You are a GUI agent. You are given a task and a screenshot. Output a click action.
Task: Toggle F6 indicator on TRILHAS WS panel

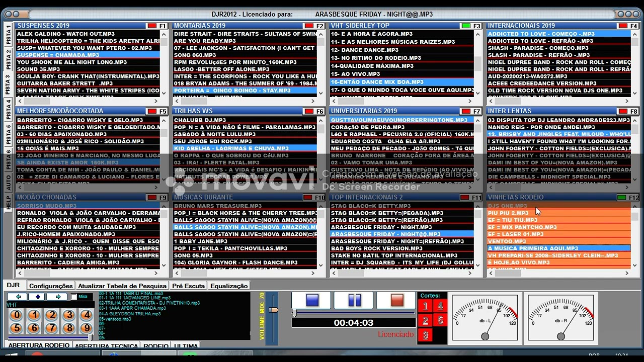pyautogui.click(x=308, y=112)
